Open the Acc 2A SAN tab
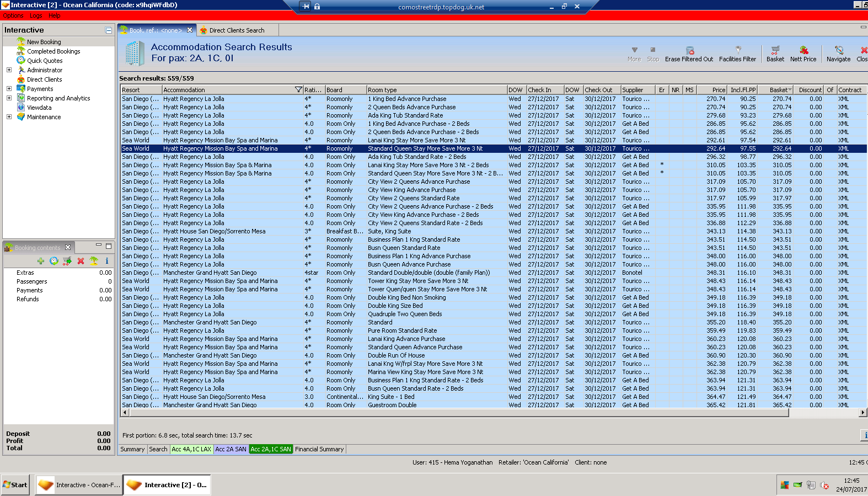Image resolution: width=868 pixels, height=496 pixels. (x=231, y=449)
